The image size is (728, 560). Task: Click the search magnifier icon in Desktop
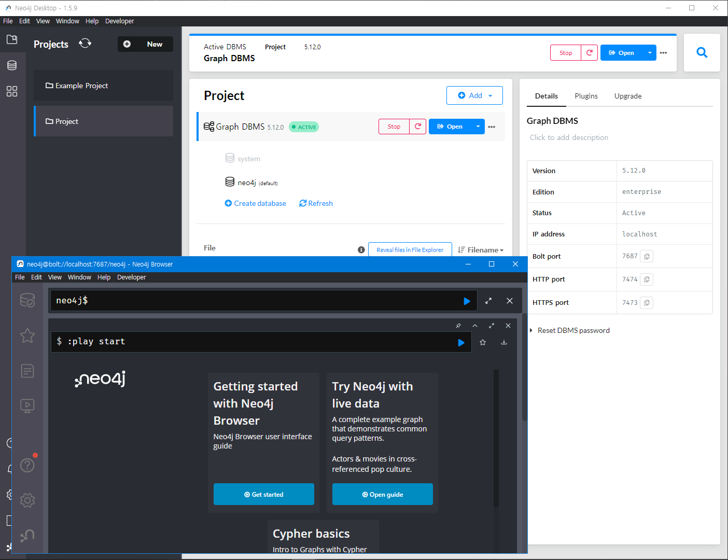(x=702, y=52)
